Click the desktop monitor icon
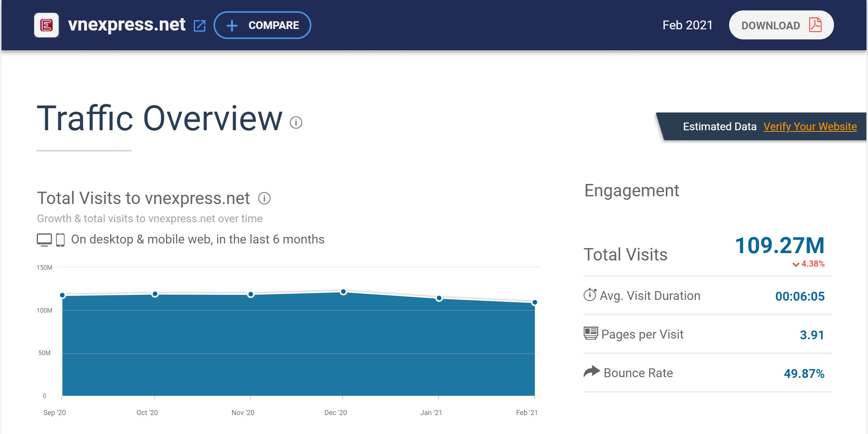Image resolution: width=868 pixels, height=434 pixels. (44, 240)
